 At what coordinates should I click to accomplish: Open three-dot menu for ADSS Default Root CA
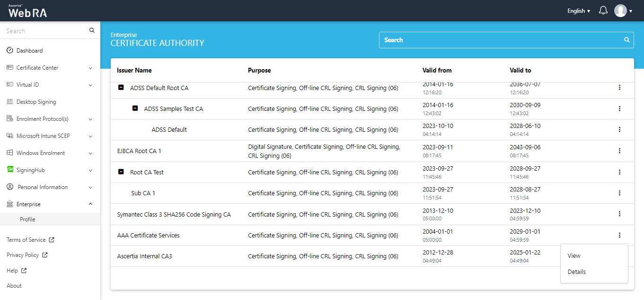pyautogui.click(x=619, y=88)
